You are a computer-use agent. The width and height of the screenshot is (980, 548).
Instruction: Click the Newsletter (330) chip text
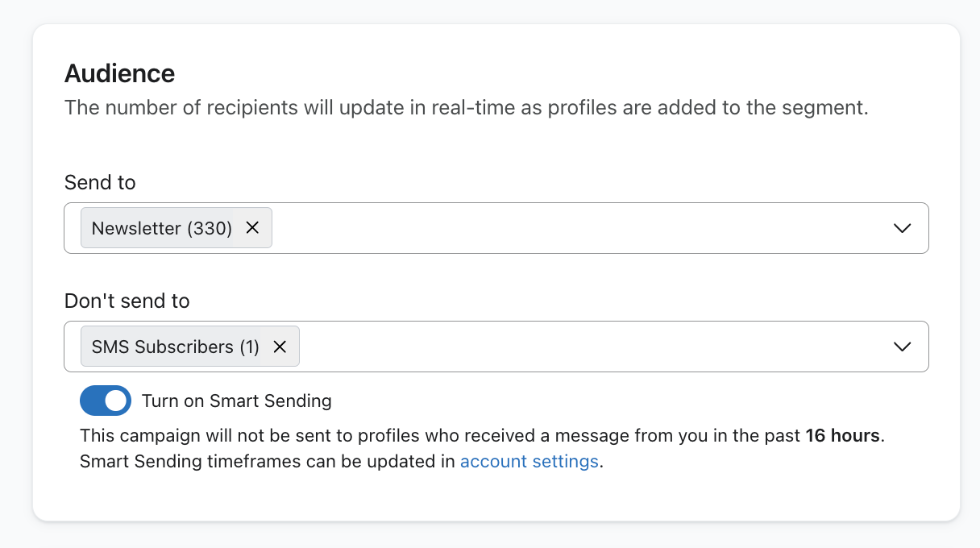point(161,228)
